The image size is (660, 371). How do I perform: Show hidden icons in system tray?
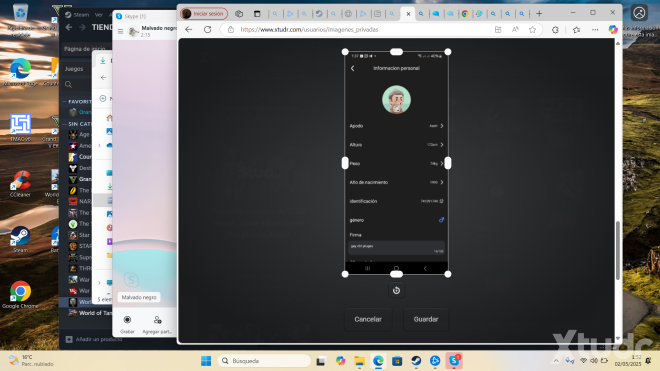tap(556, 361)
